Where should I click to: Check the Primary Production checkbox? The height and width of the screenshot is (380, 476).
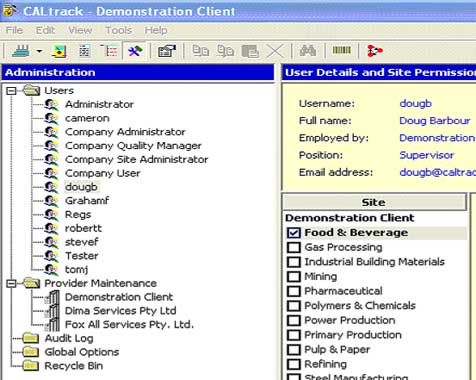coord(294,335)
